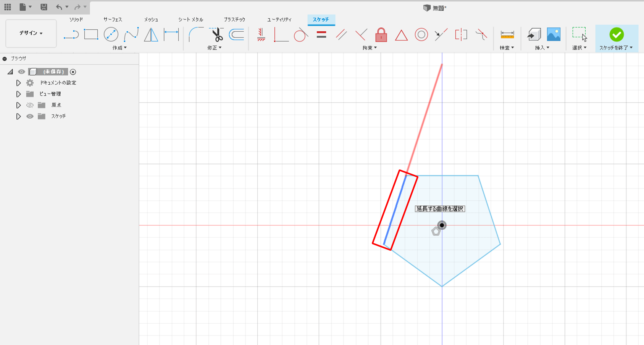Switch to the ソリッド tab
This screenshot has width=644, height=345.
(x=76, y=19)
